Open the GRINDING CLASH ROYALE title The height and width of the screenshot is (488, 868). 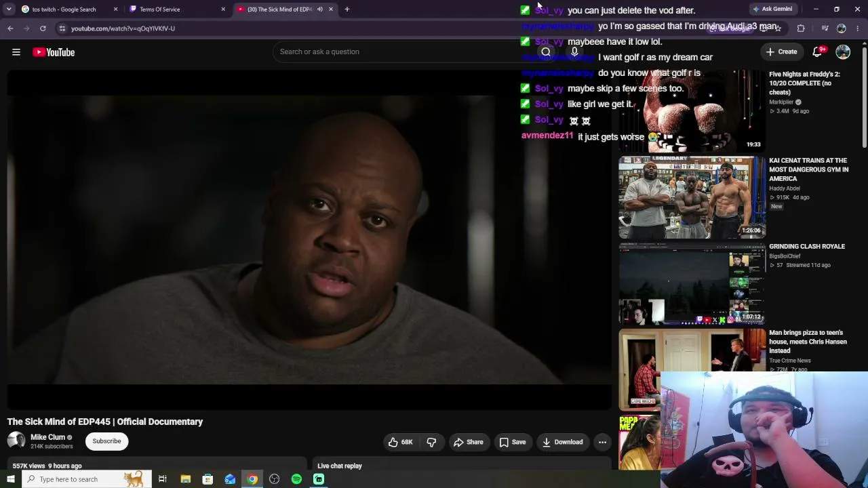[807, 247]
